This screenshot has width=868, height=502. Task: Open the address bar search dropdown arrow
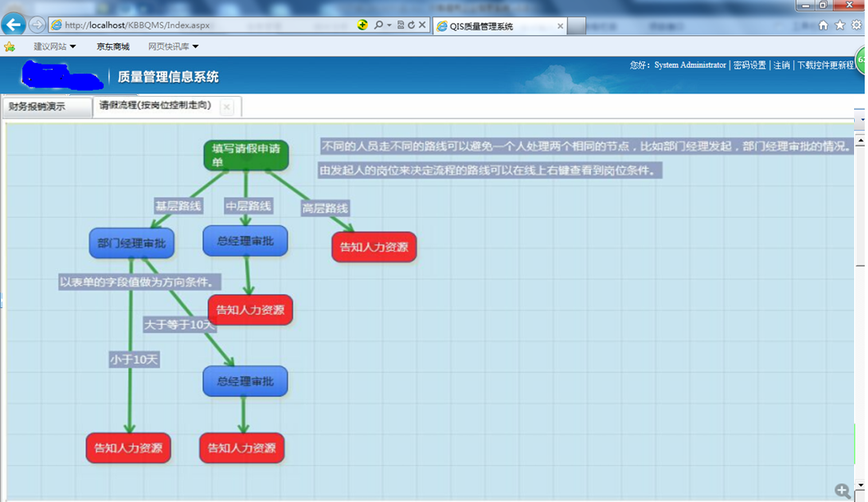pos(389,25)
